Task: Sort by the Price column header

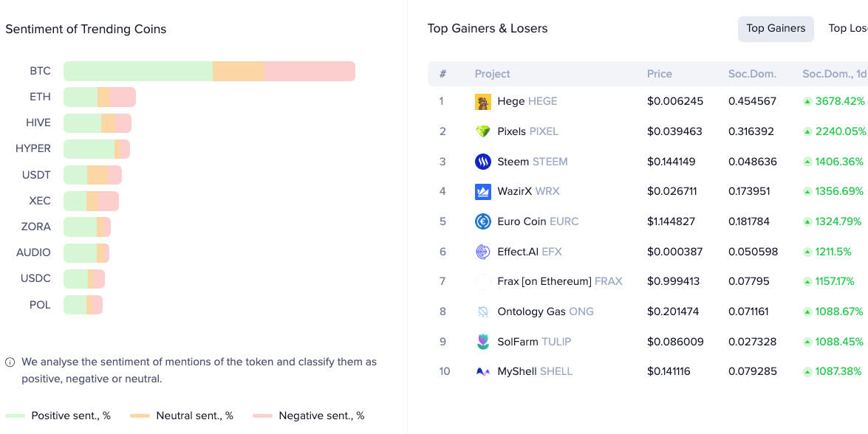Action: click(659, 74)
